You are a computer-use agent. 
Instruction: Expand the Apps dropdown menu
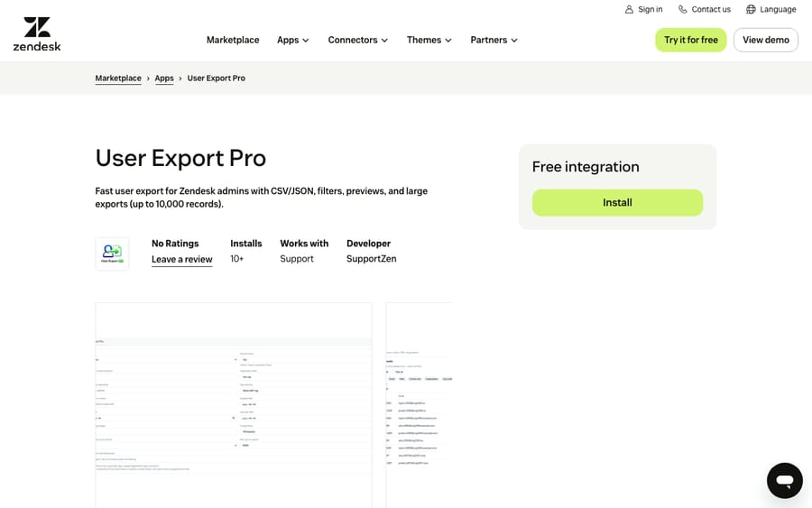(x=293, y=40)
